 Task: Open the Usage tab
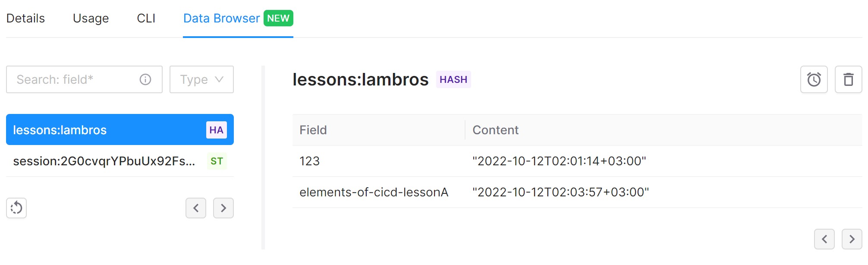(91, 19)
